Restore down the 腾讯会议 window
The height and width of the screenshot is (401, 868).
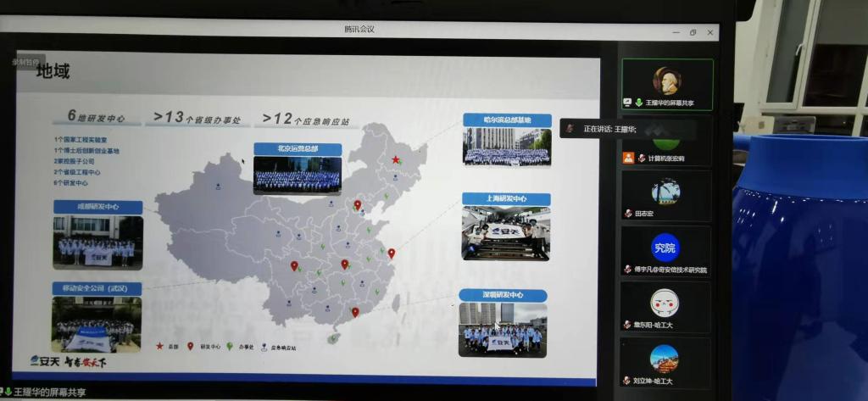pyautogui.click(x=693, y=33)
